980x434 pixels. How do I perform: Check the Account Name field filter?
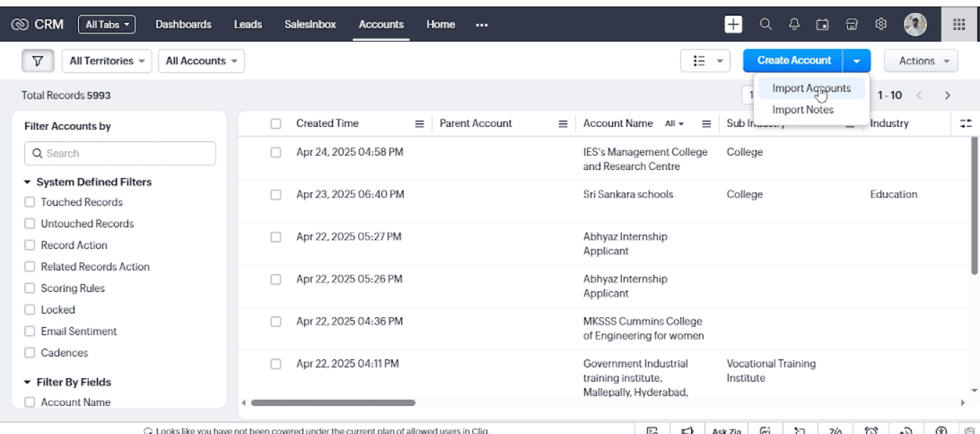pyautogui.click(x=29, y=402)
